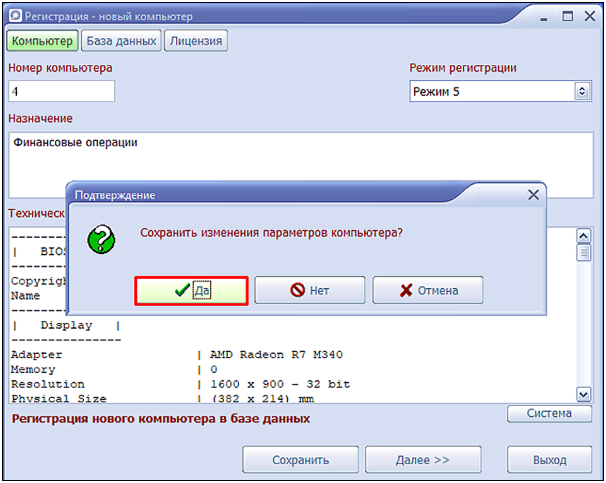
Task: Click the Номер компьютера input field
Action: click(x=61, y=91)
